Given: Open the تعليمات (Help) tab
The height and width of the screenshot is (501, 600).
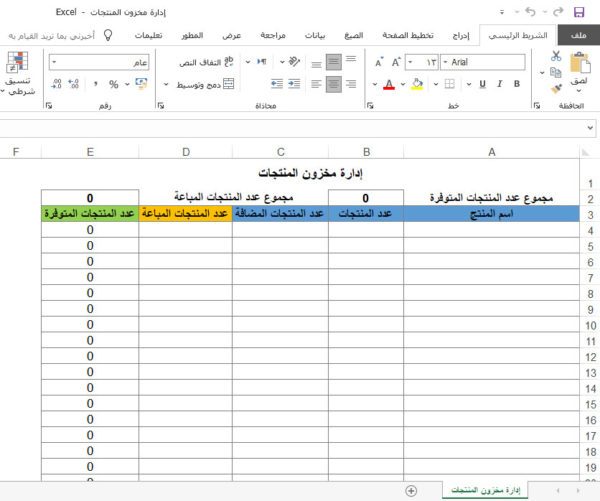Looking at the screenshot, I should pos(148,36).
